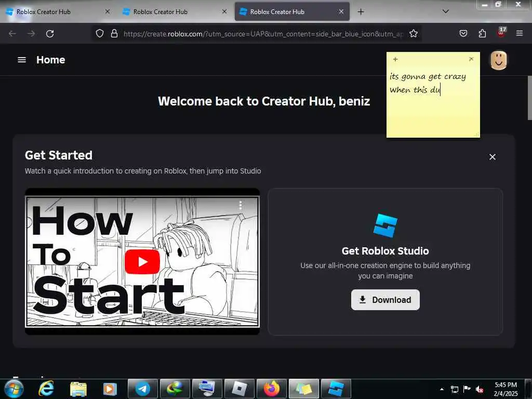Click the blue Roblox Studio logo
Viewport: 532px width, 399px height.
pyautogui.click(x=385, y=225)
